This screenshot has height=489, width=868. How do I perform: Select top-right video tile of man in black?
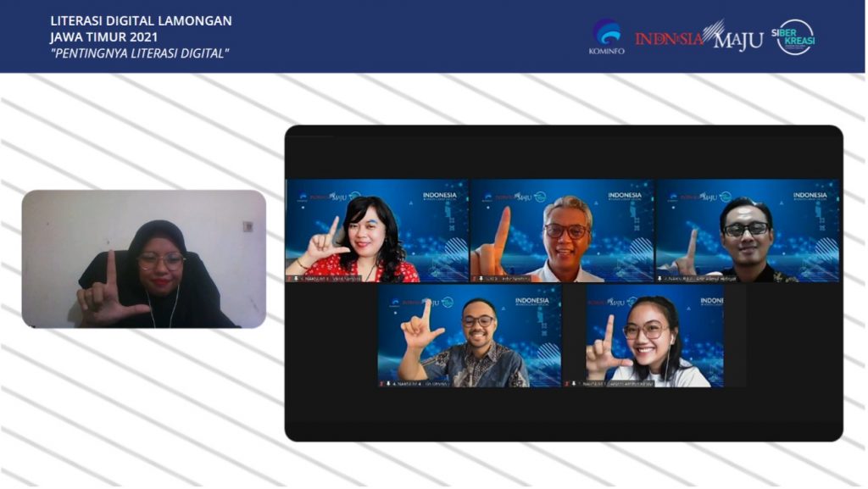pos(747,231)
